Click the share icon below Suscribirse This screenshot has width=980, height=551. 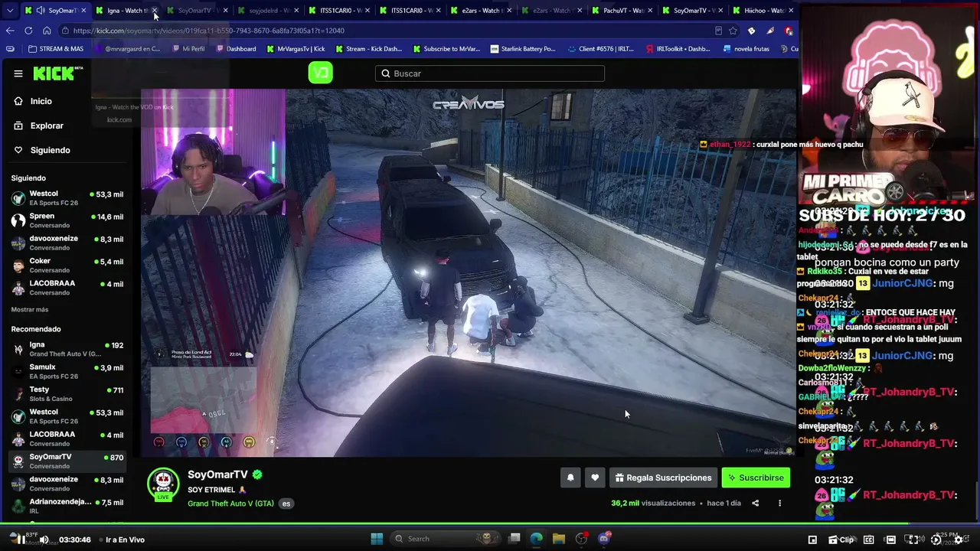[x=755, y=504]
